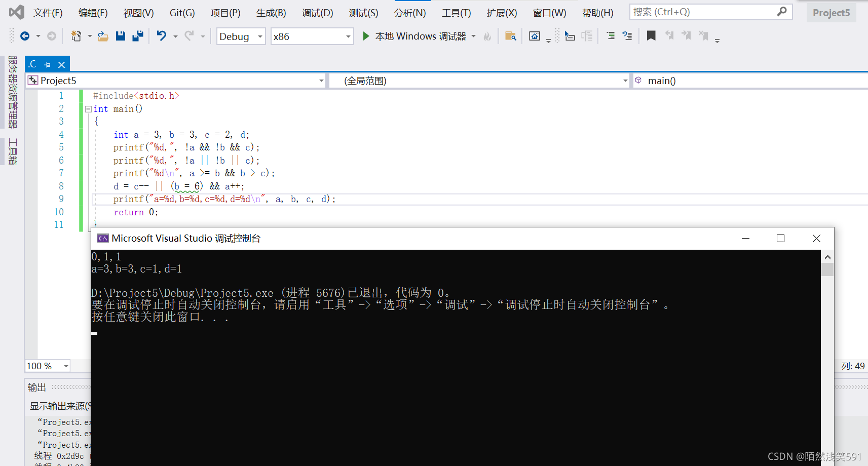Navigate backward with the blue back arrow

[24, 36]
